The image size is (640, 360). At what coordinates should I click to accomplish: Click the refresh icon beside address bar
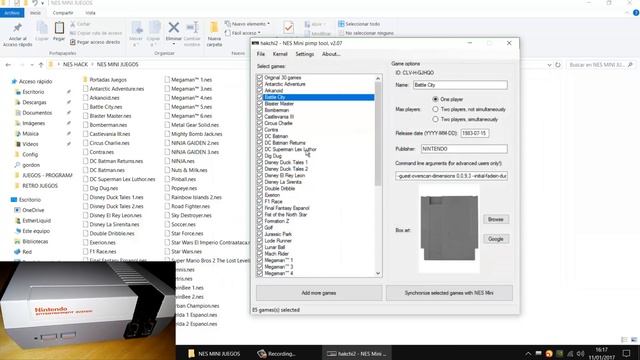[558, 64]
